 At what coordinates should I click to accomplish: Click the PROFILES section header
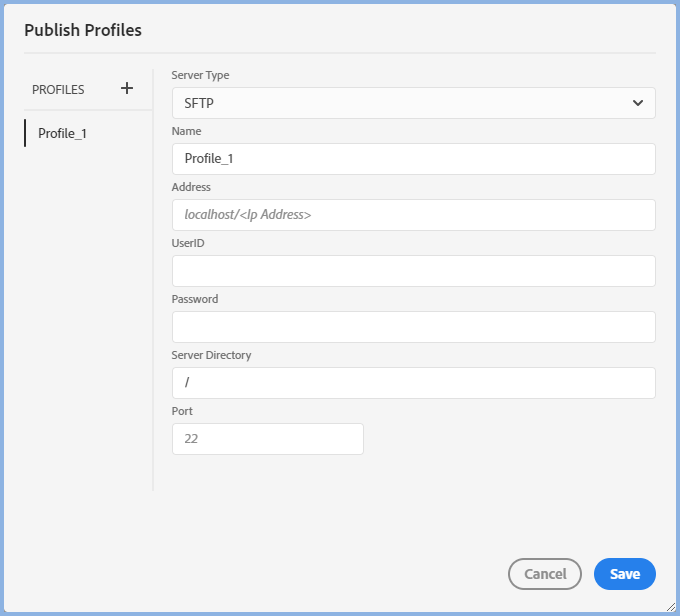58,89
